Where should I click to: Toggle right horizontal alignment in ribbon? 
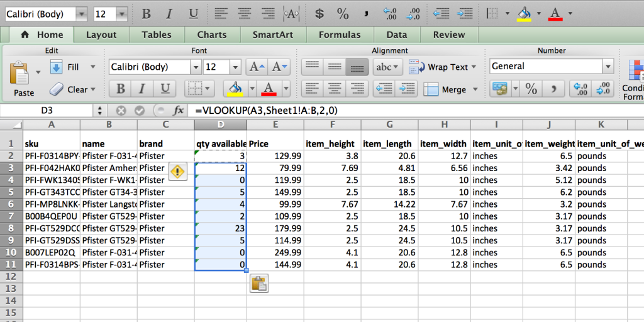(x=357, y=89)
